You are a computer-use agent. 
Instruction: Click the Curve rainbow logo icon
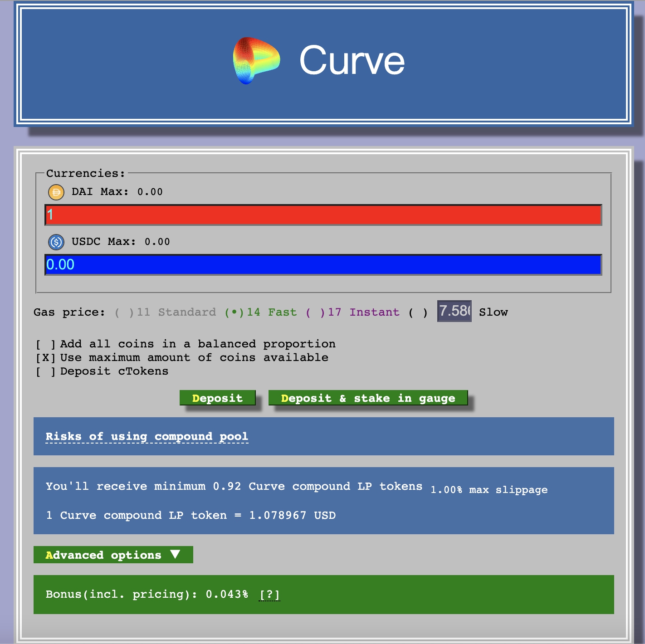coord(256,61)
